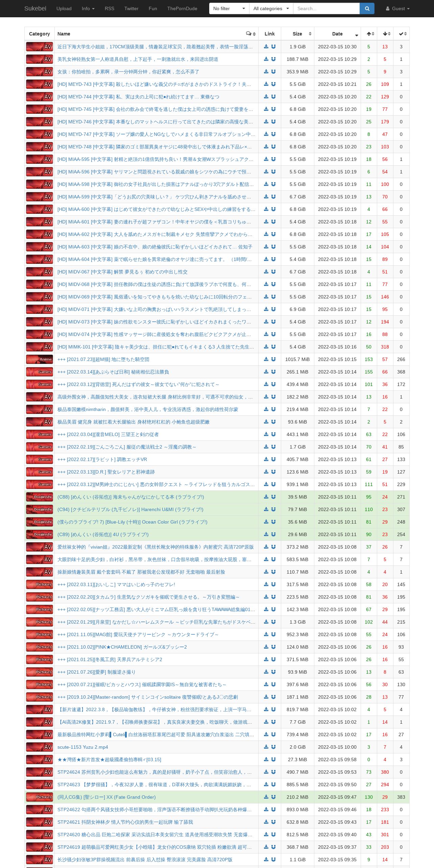Open the All categories dropdown
This screenshot has height=868, width=434.
[x=271, y=8]
